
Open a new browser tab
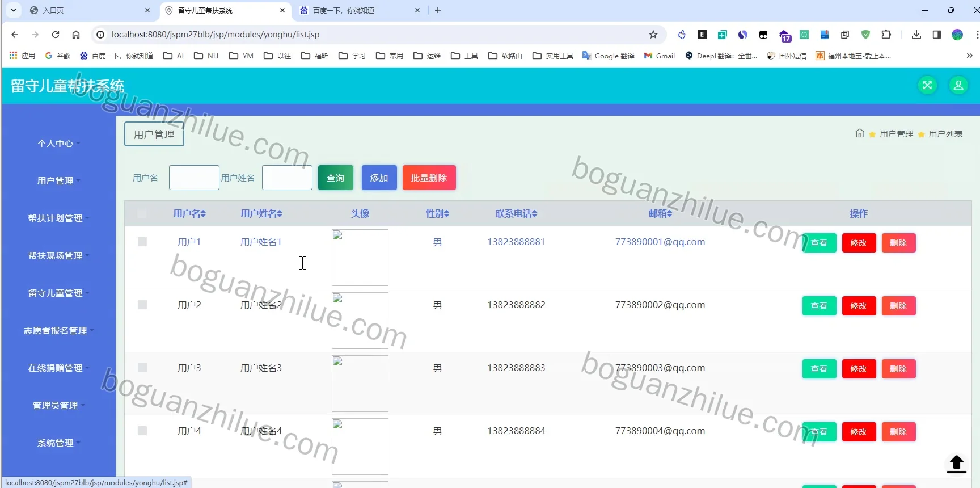click(438, 10)
